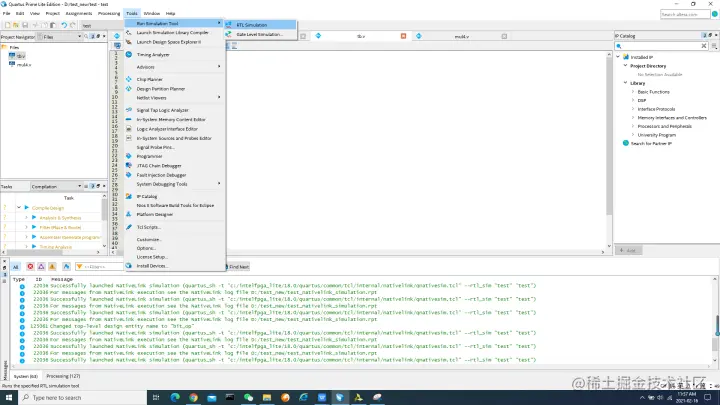Click the Redo arrow toolbar icon

pos(73,25)
